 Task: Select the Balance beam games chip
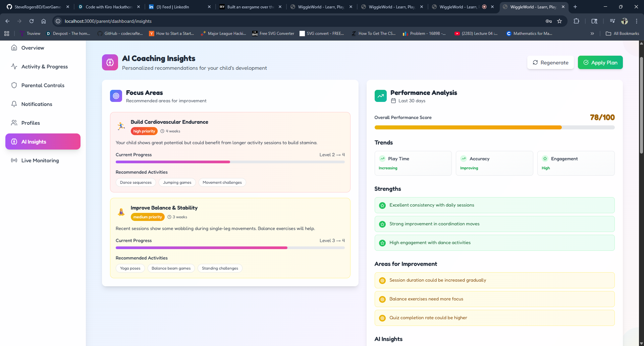(171, 268)
